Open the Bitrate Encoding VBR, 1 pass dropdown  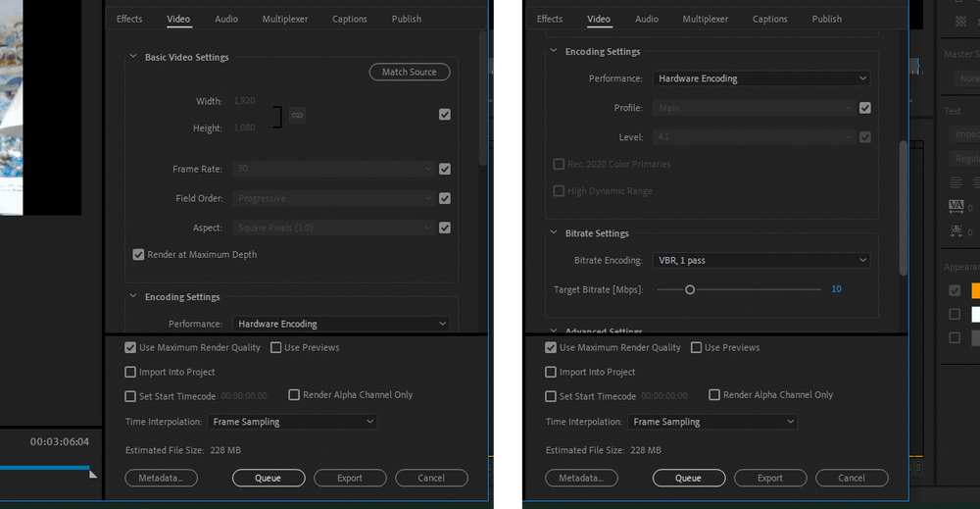(761, 260)
